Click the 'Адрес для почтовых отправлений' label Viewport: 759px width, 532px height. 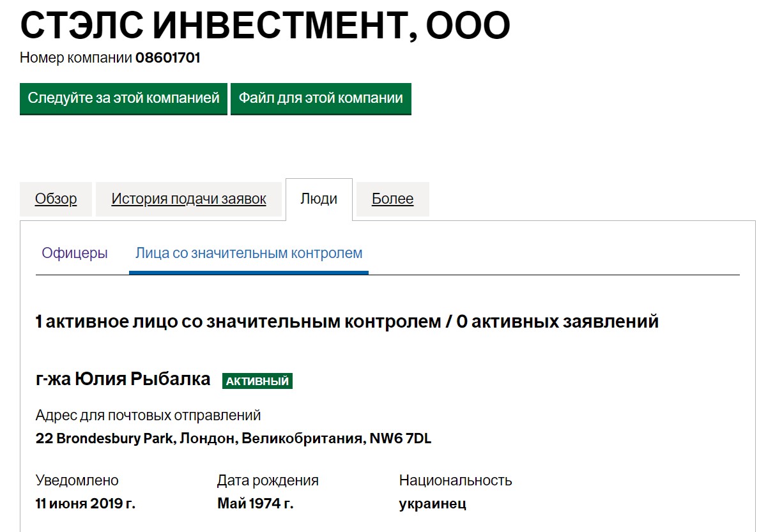148,416
